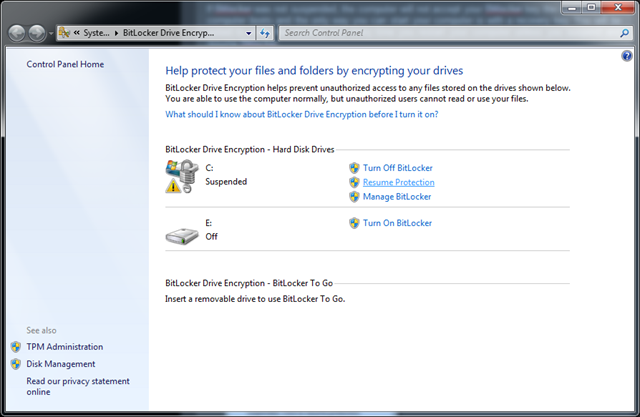Open 'What should I know about BitLocker' link

click(x=302, y=114)
